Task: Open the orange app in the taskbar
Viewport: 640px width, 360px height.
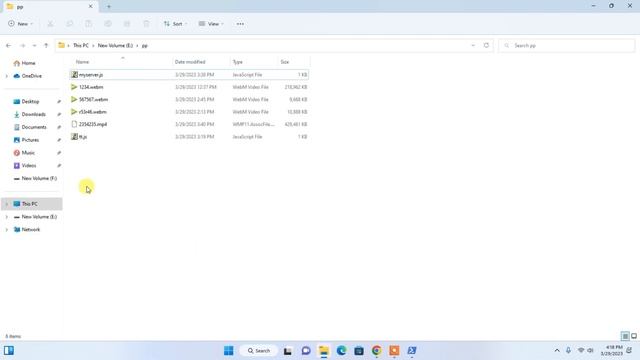Action: click(394, 351)
